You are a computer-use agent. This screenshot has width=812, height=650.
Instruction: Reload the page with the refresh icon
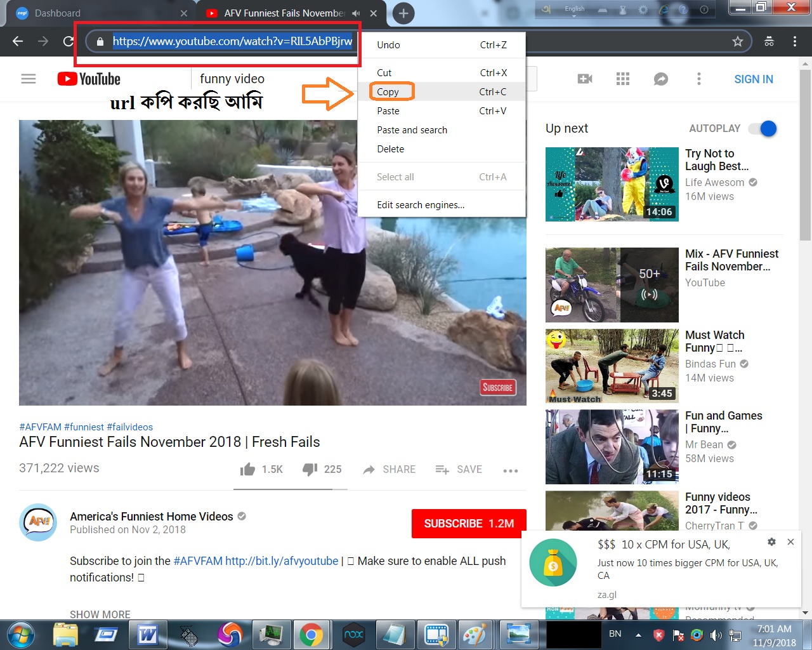pyautogui.click(x=68, y=41)
